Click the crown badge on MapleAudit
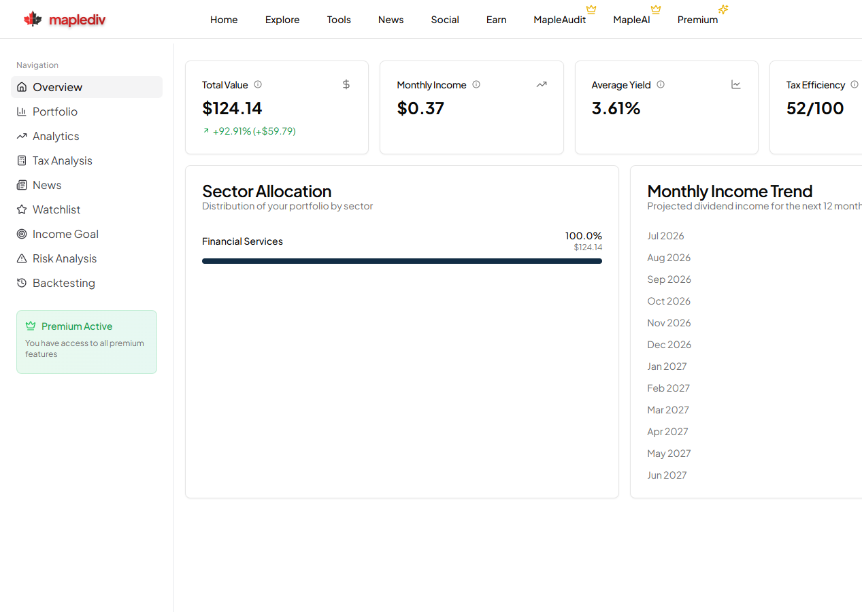 591,10
